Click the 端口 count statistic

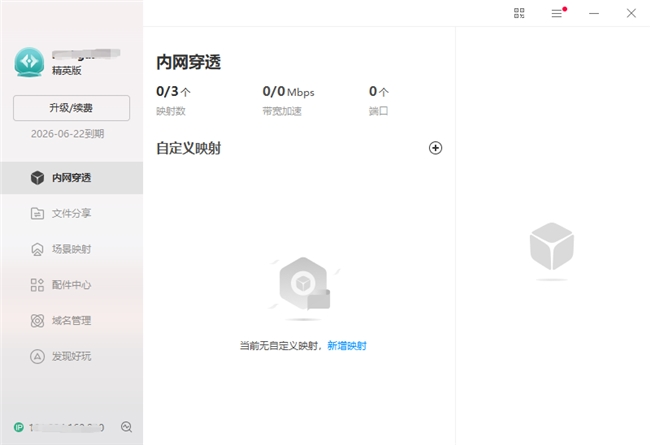click(x=379, y=100)
